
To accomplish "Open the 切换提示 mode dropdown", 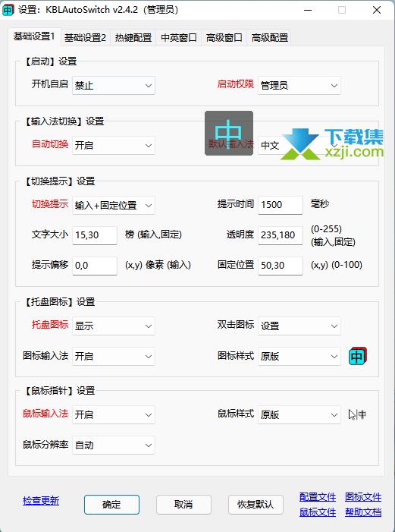I will pyautogui.click(x=114, y=205).
